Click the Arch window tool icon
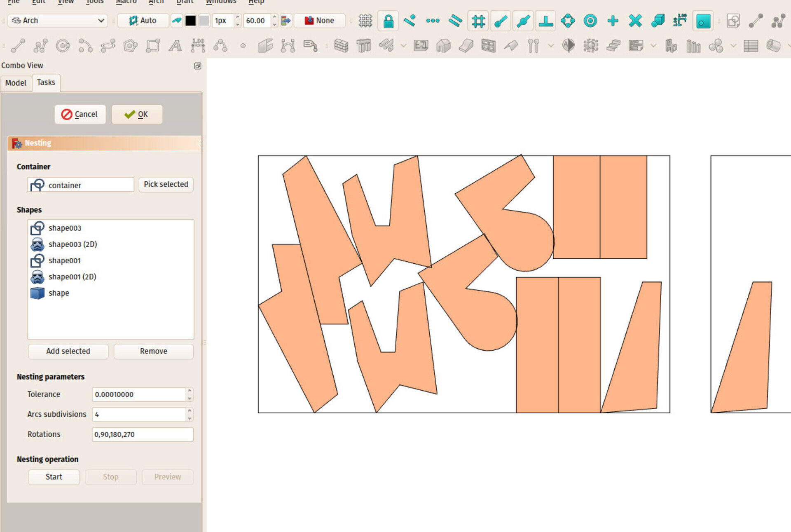This screenshot has width=791, height=532. point(488,46)
